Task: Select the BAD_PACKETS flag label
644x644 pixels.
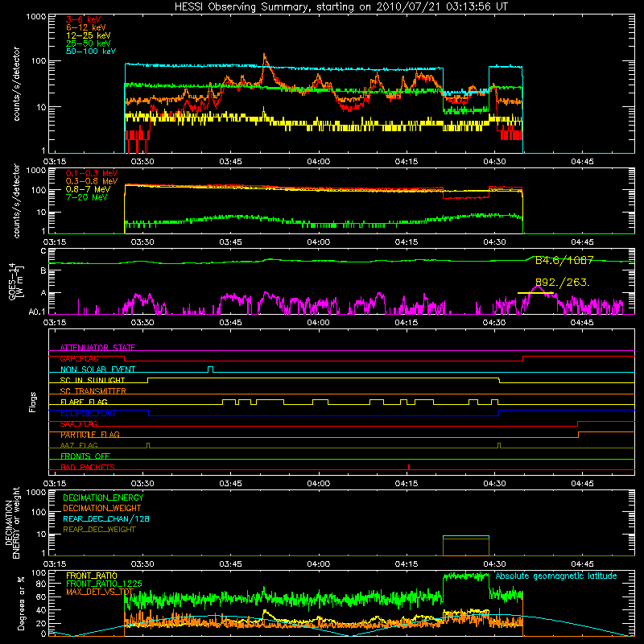Action: (88, 468)
